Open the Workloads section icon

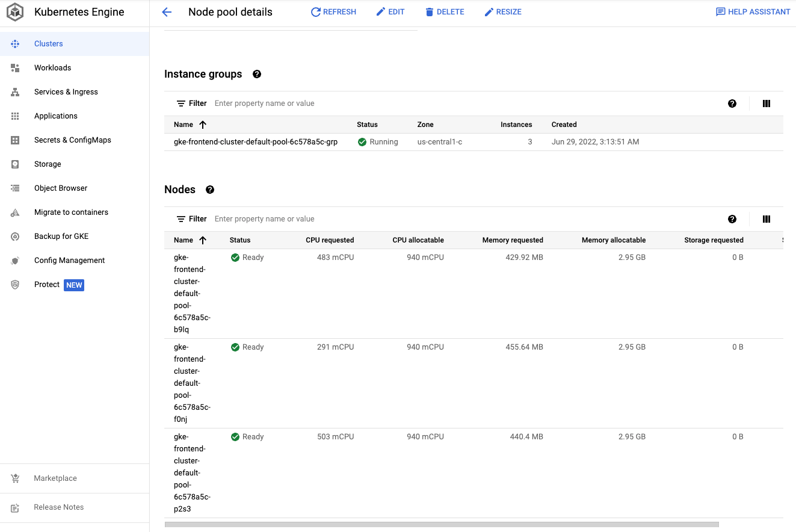tap(15, 67)
